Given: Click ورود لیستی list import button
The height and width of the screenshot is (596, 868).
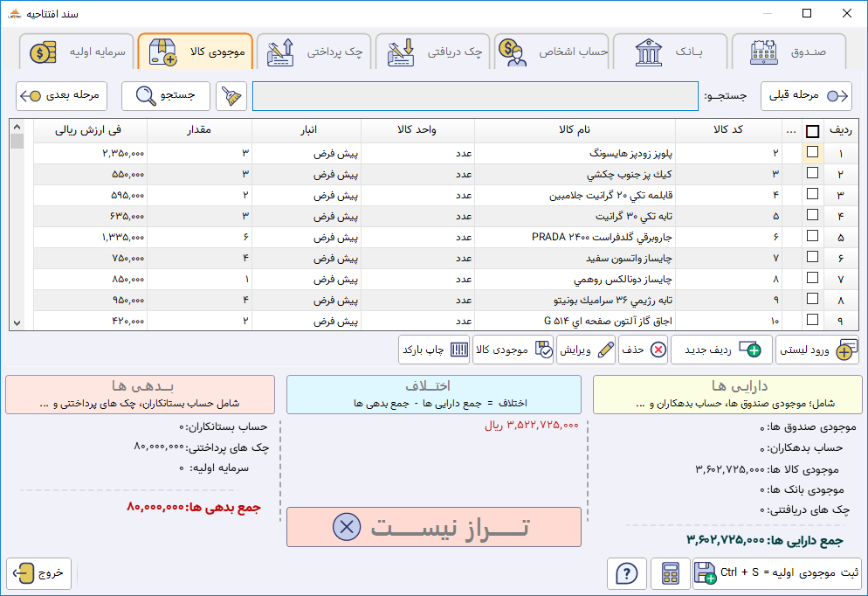Looking at the screenshot, I should (x=816, y=350).
